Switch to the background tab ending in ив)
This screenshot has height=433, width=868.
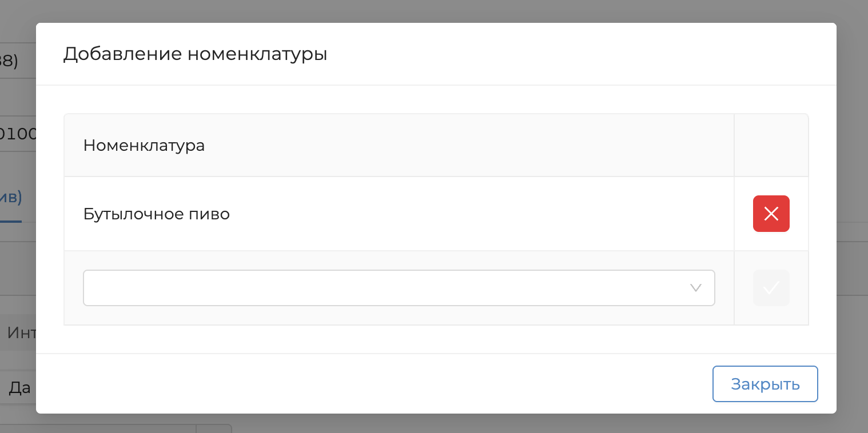pos(11,198)
